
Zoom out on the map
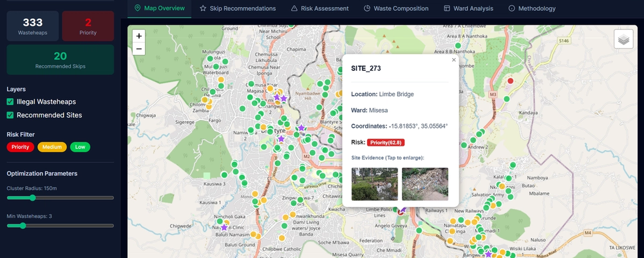click(139, 48)
